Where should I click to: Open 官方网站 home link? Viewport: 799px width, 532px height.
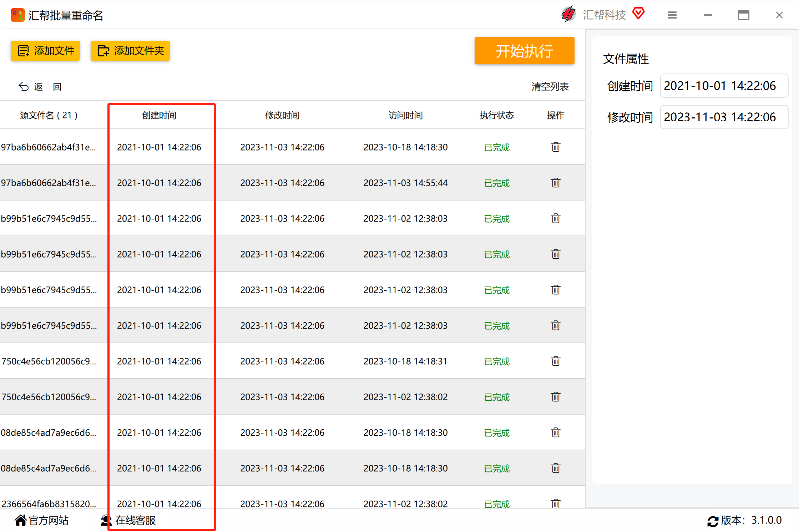click(42, 520)
